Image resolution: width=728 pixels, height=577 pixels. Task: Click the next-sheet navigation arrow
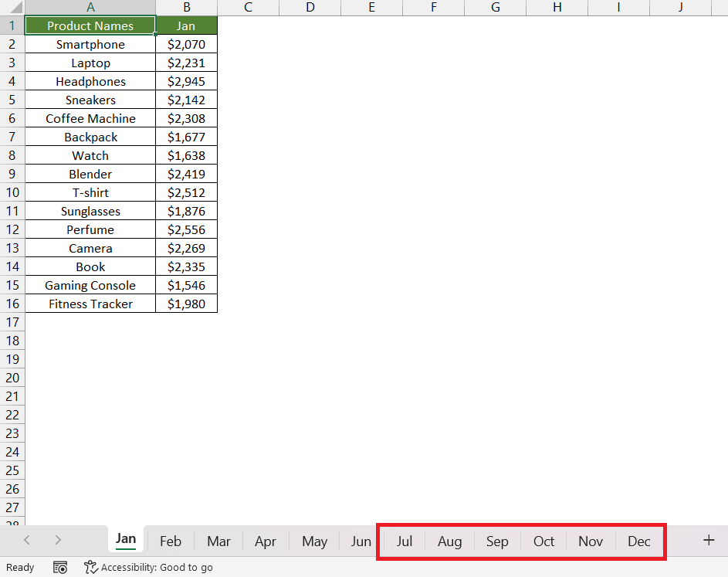click(57, 541)
